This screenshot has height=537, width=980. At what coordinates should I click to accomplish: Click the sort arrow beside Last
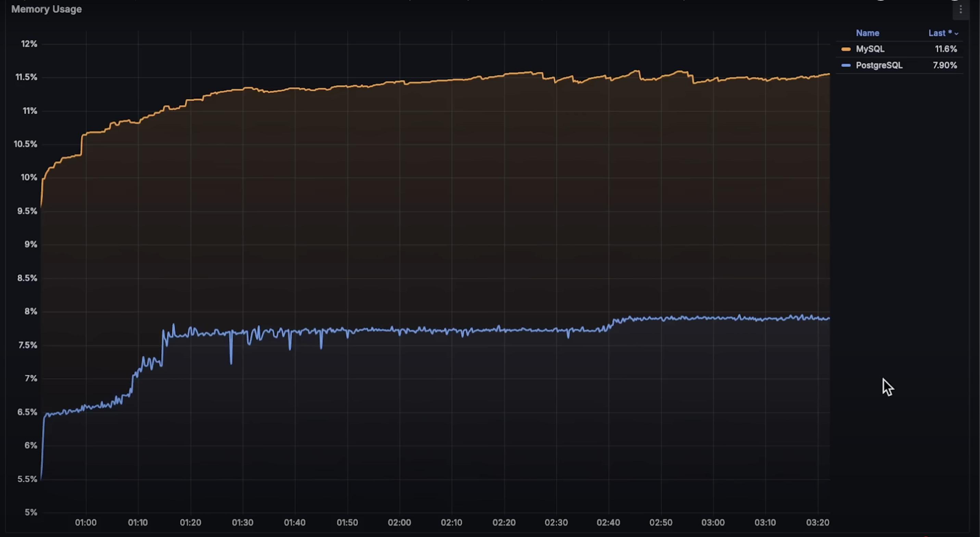point(956,34)
